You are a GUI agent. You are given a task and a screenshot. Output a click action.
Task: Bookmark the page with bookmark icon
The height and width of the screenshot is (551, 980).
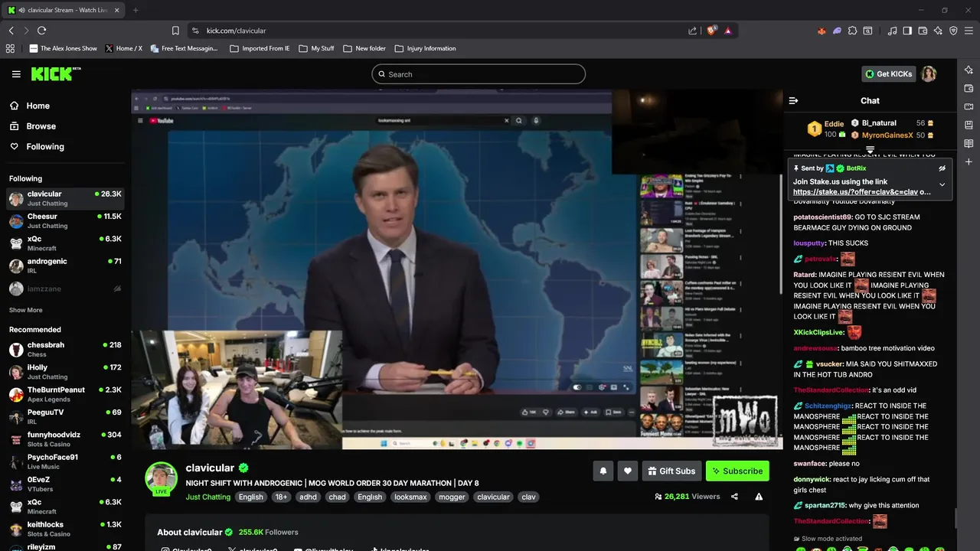pyautogui.click(x=175, y=31)
